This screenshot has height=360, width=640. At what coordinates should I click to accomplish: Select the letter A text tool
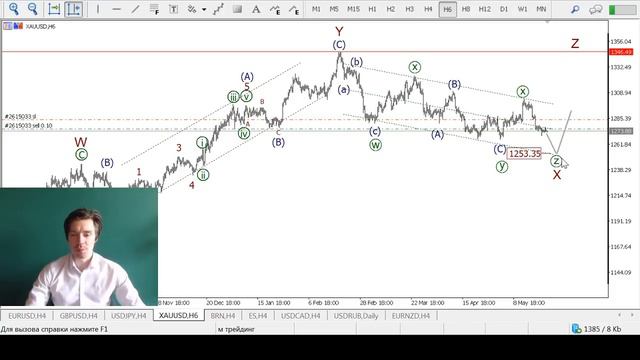(256, 9)
